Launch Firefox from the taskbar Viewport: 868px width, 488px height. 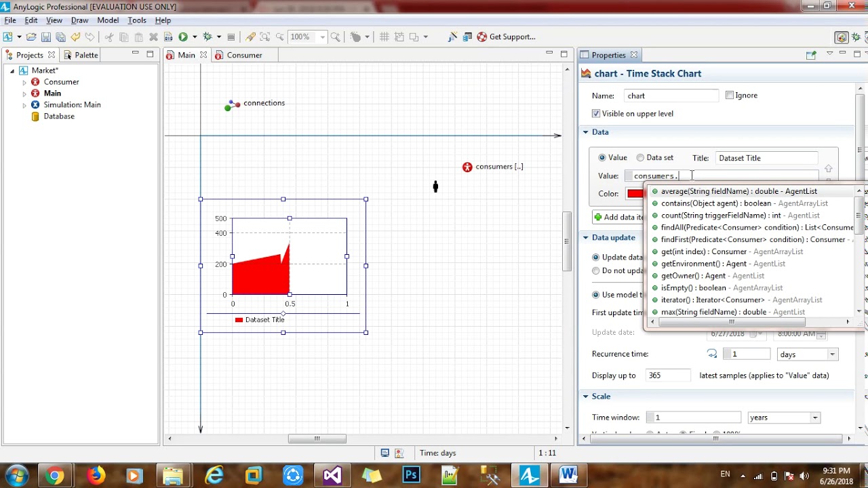pos(96,475)
